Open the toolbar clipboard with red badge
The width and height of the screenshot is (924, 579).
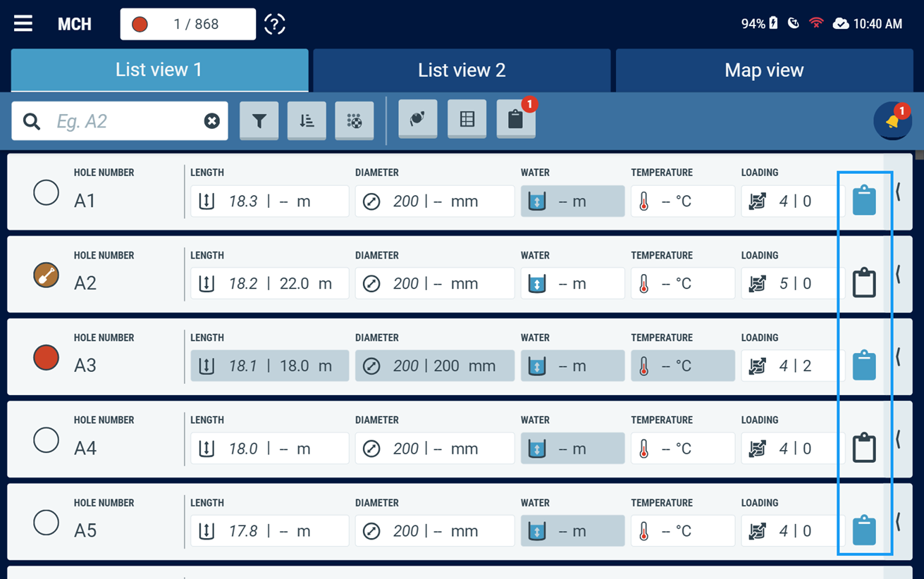pyautogui.click(x=516, y=119)
